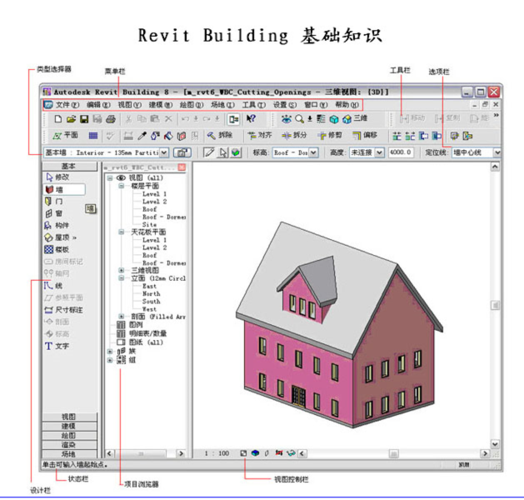Open the 定位线 location line dropdown
This screenshot has height=500, width=524.
497,152
